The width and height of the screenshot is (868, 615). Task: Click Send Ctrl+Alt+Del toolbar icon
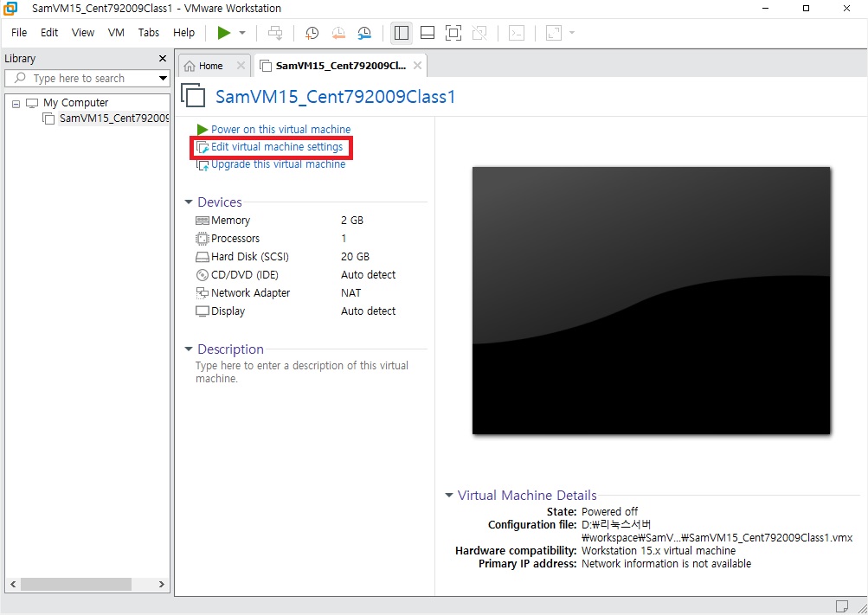click(x=275, y=33)
